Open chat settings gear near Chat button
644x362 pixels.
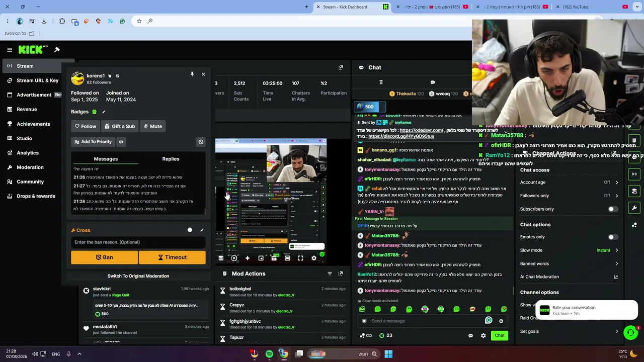(x=484, y=335)
